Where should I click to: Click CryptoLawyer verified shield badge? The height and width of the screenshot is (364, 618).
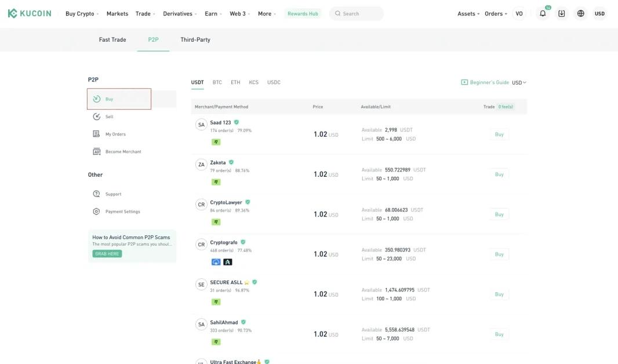(x=248, y=202)
